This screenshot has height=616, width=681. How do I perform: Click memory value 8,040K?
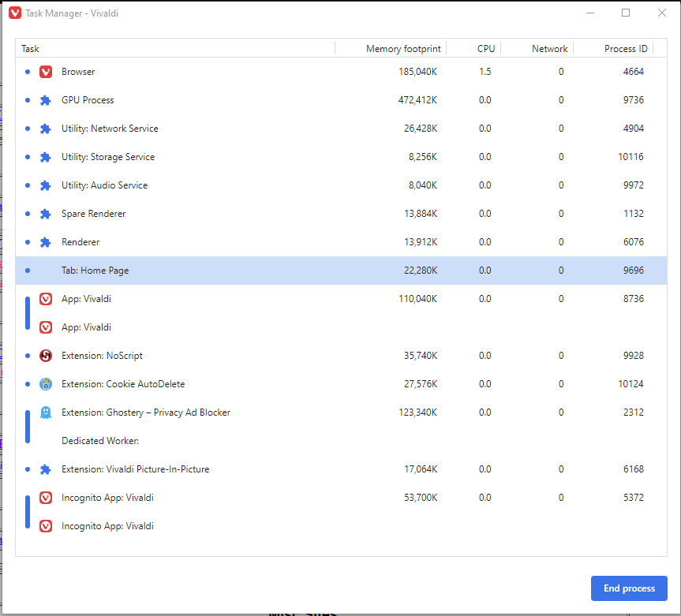pos(423,185)
